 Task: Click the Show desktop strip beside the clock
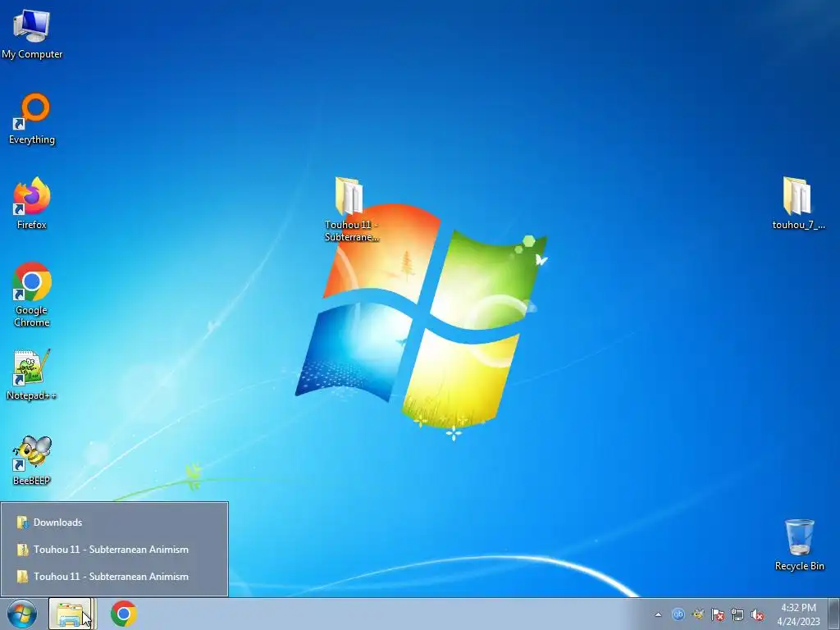834,614
